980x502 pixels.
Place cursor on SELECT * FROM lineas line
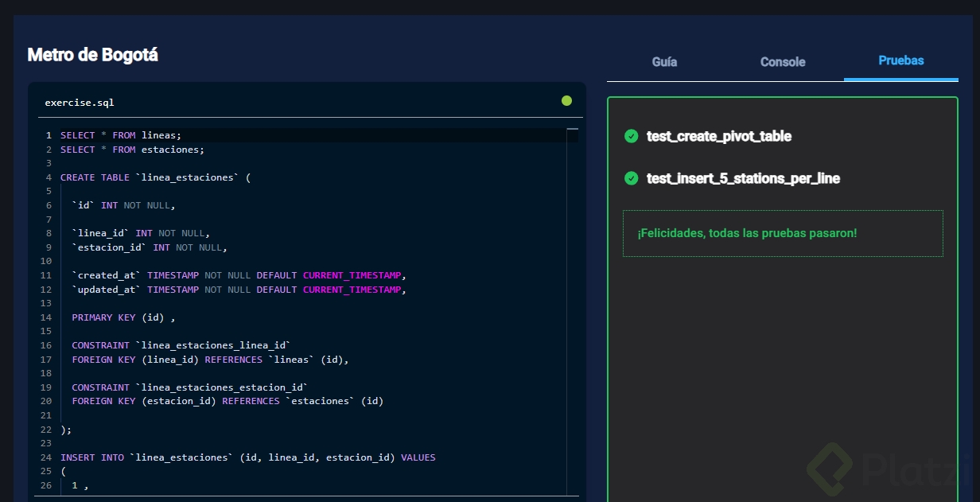click(x=121, y=135)
